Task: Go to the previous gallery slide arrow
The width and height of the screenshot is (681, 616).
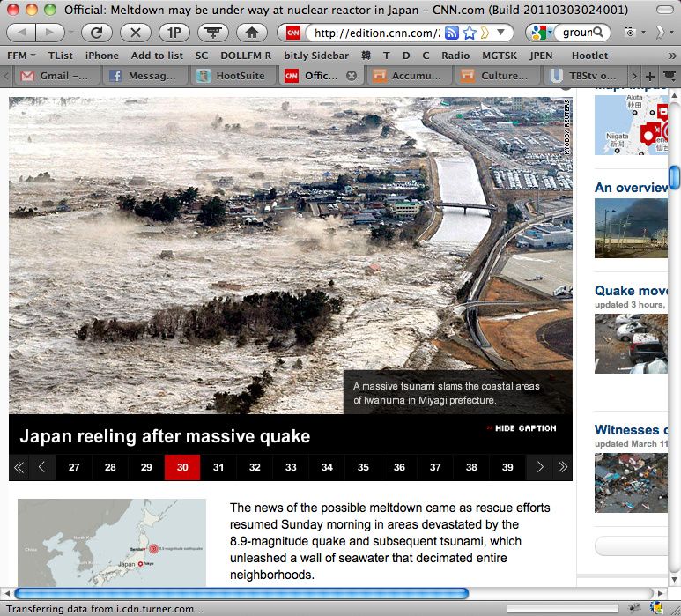Action: coord(41,467)
